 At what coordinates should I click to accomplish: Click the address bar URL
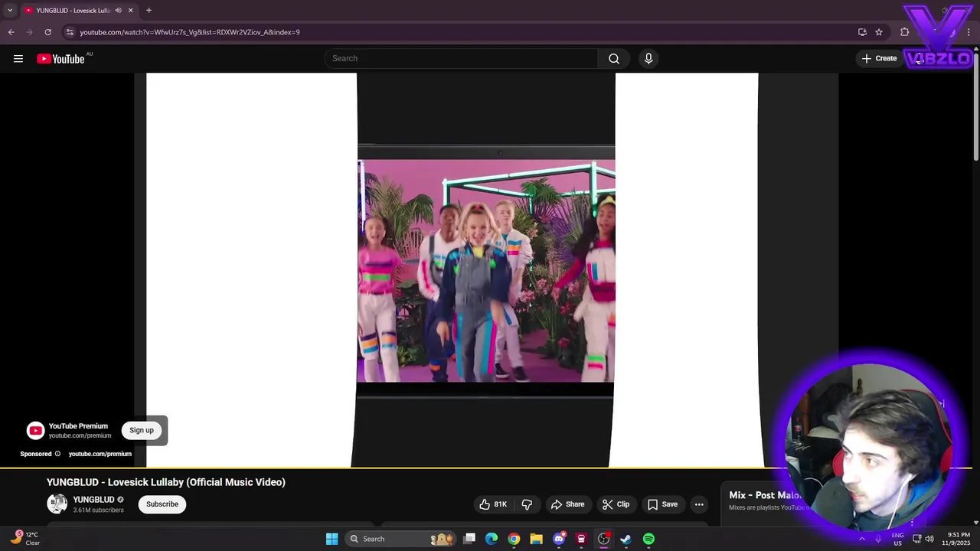[190, 32]
